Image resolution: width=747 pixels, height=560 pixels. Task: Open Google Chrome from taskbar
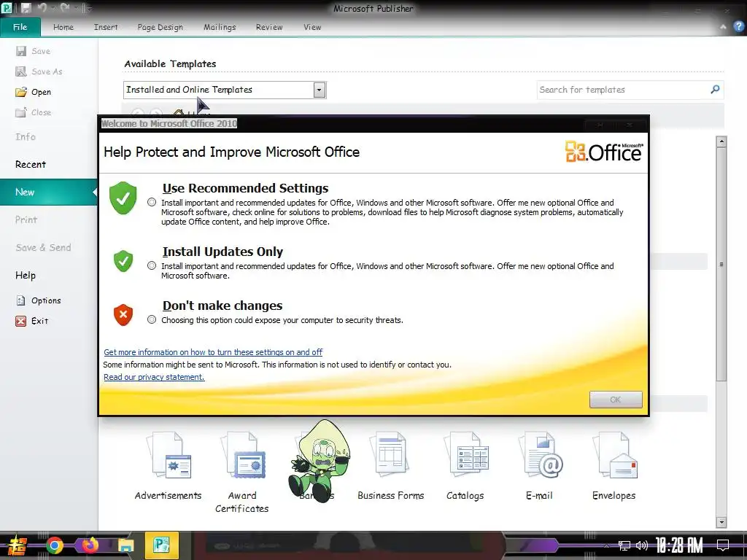[x=54, y=545]
